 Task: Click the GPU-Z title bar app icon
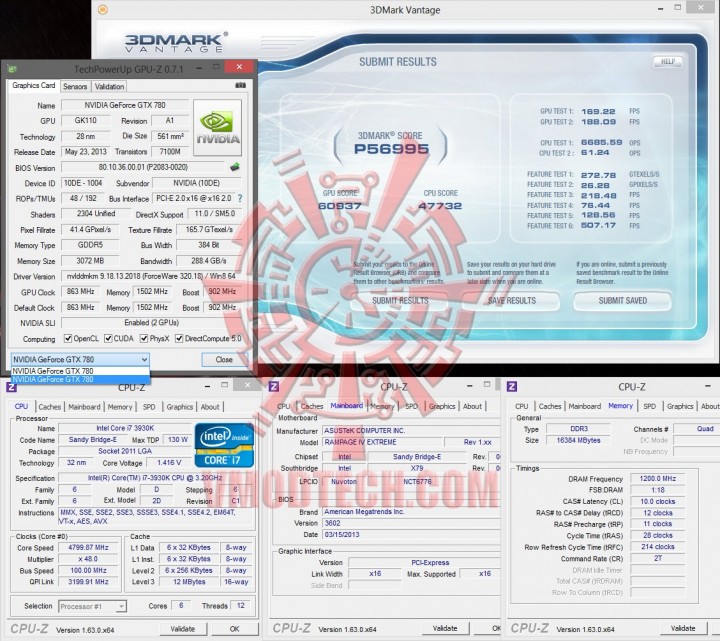coord(12,69)
